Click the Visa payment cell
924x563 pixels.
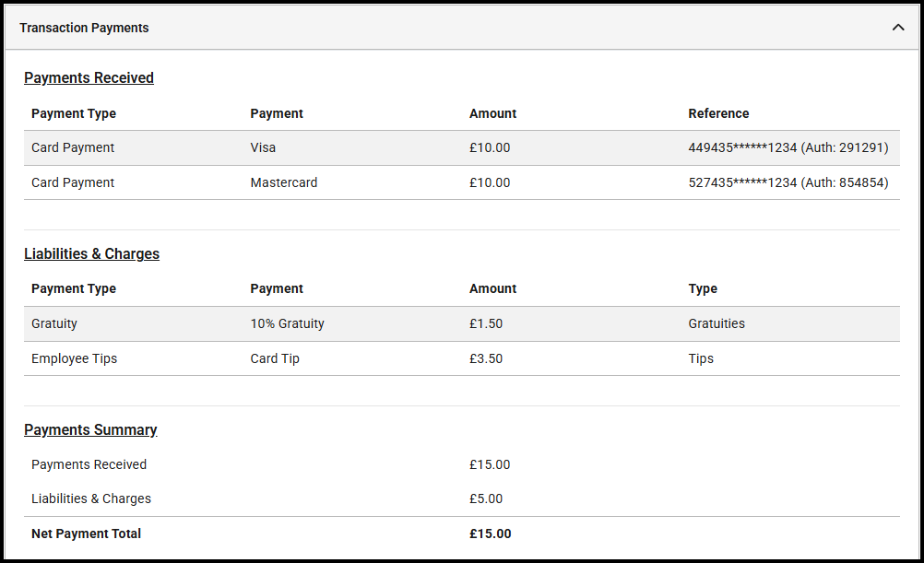[x=263, y=147]
